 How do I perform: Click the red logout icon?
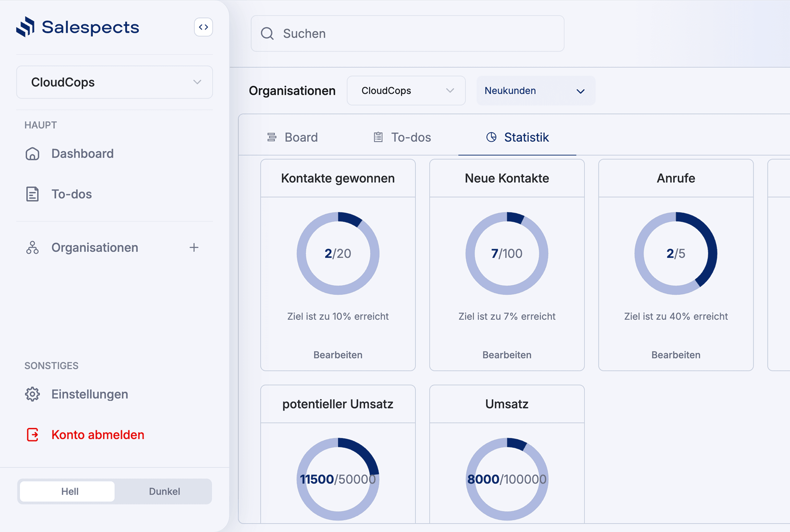(32, 435)
